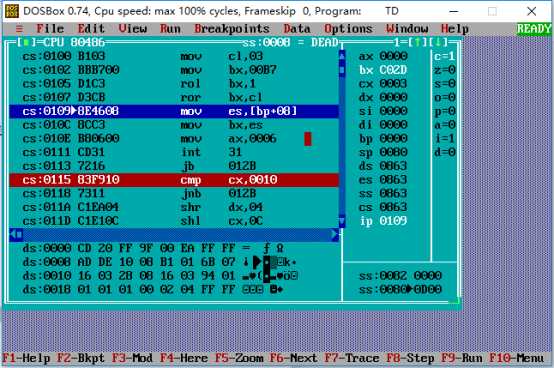The width and height of the screenshot is (554, 368).
Task: Select the ds register row
Action: 383,166
